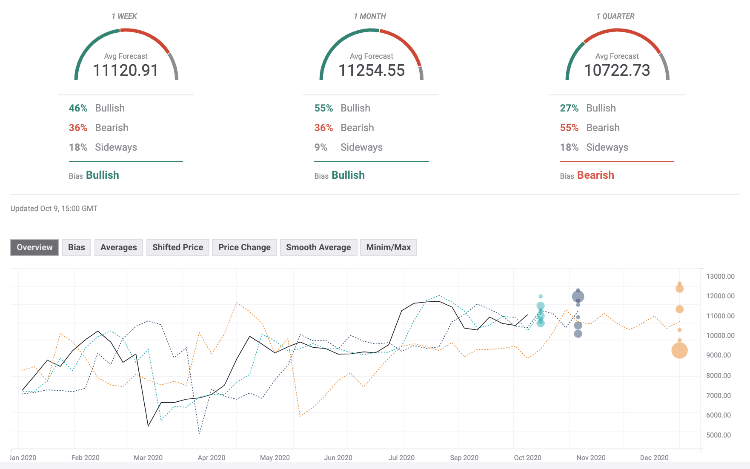Click the 1 Month Bullish bias label
Image resolution: width=750 pixels, height=469 pixels.
click(x=347, y=175)
